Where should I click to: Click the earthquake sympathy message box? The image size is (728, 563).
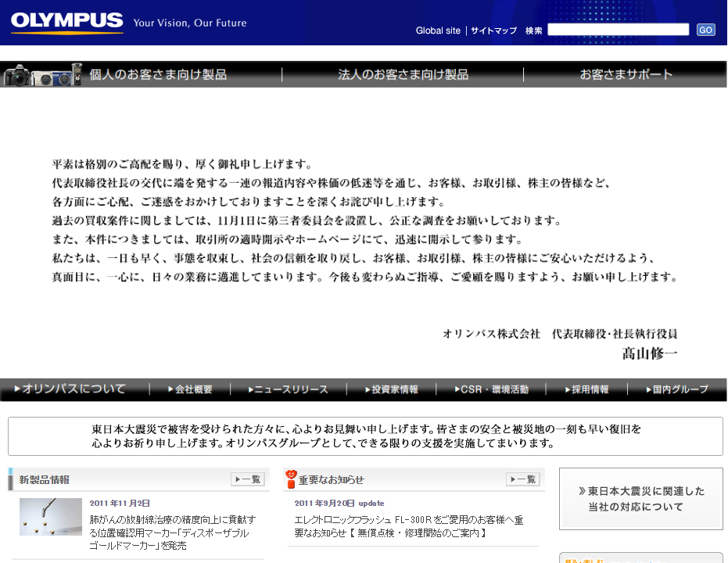(365, 436)
